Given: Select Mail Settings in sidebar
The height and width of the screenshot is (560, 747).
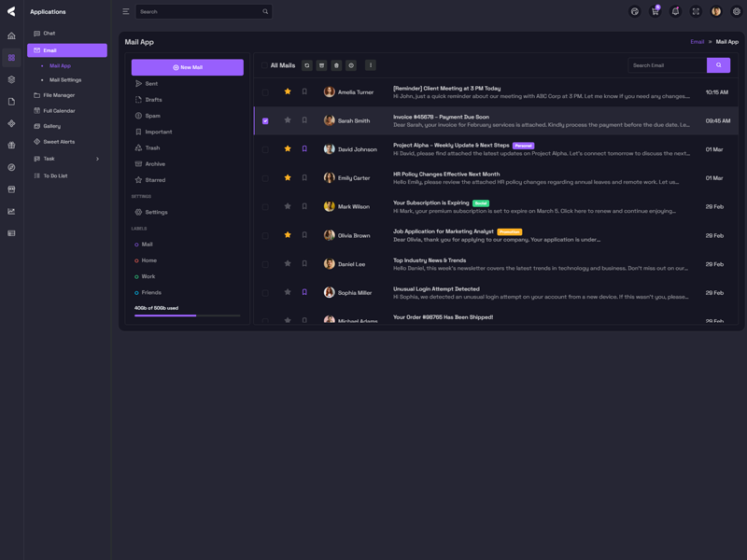Looking at the screenshot, I should coord(65,80).
